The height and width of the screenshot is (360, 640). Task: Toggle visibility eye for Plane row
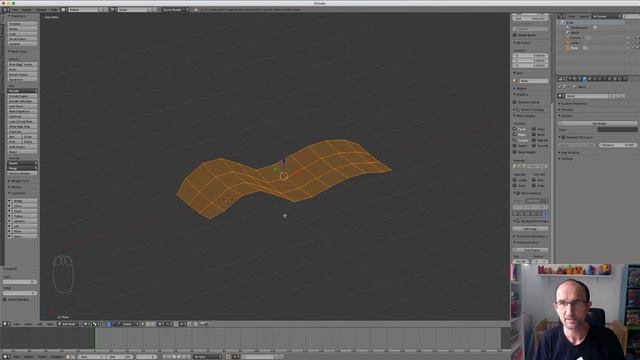point(628,48)
